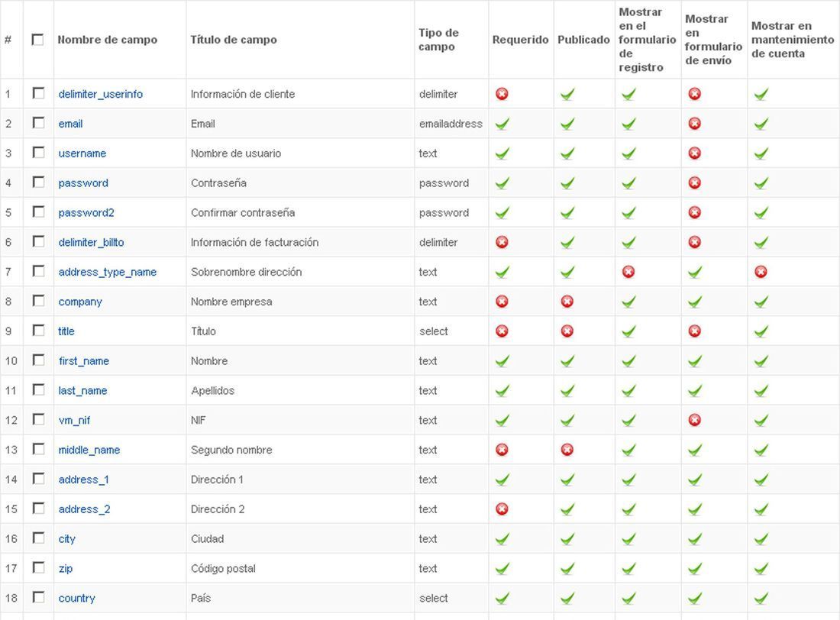Viewport: 840px width, 620px height.
Task: Open the password2 field link
Action: (x=86, y=213)
